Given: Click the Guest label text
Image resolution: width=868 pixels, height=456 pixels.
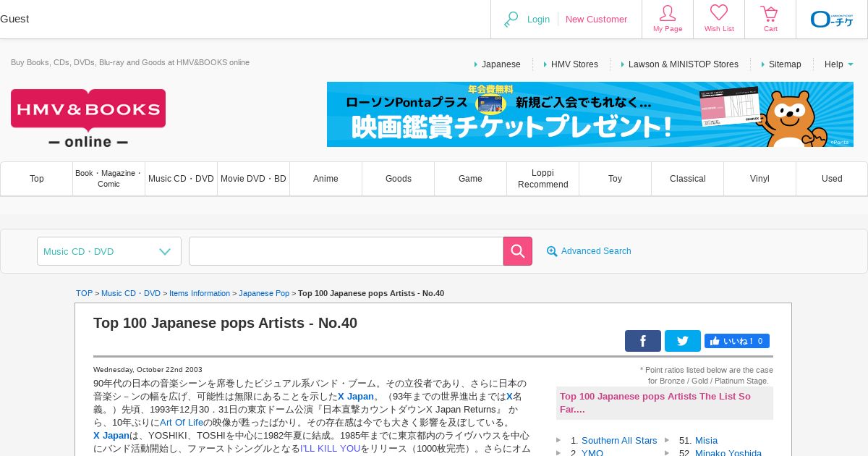Looking at the screenshot, I should tap(14, 19).
